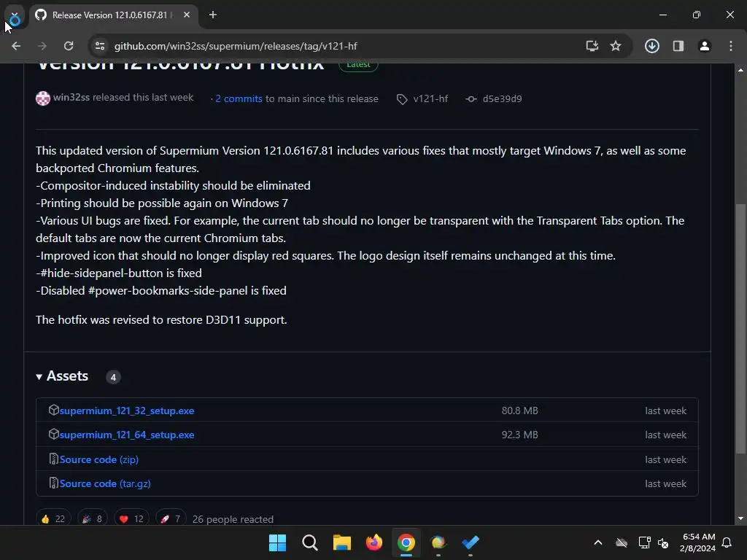Download Source code (tar.gz)
This screenshot has width=747, height=560.
point(105,483)
